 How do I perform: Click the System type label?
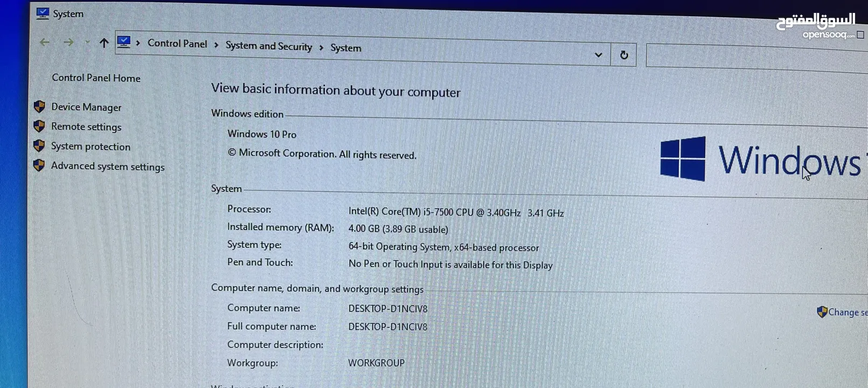tap(254, 245)
